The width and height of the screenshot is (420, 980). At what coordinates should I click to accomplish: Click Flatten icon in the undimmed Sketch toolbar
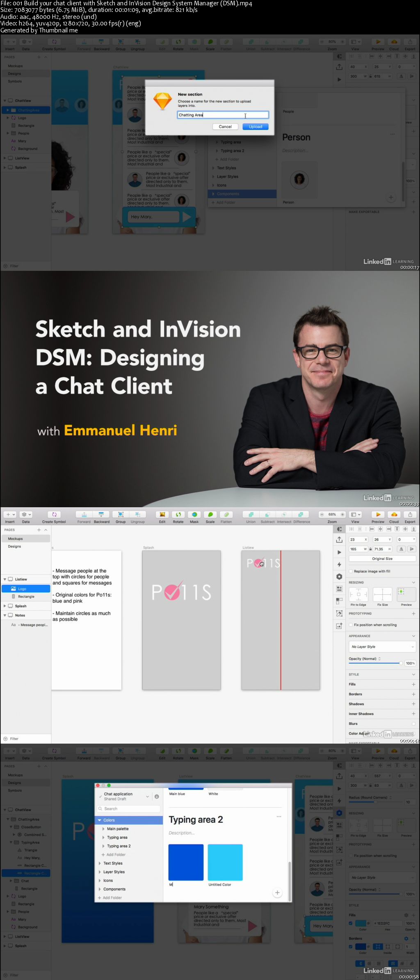click(226, 514)
